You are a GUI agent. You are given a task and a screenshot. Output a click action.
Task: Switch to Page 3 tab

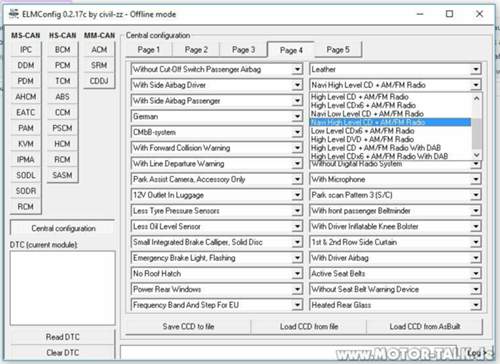243,50
